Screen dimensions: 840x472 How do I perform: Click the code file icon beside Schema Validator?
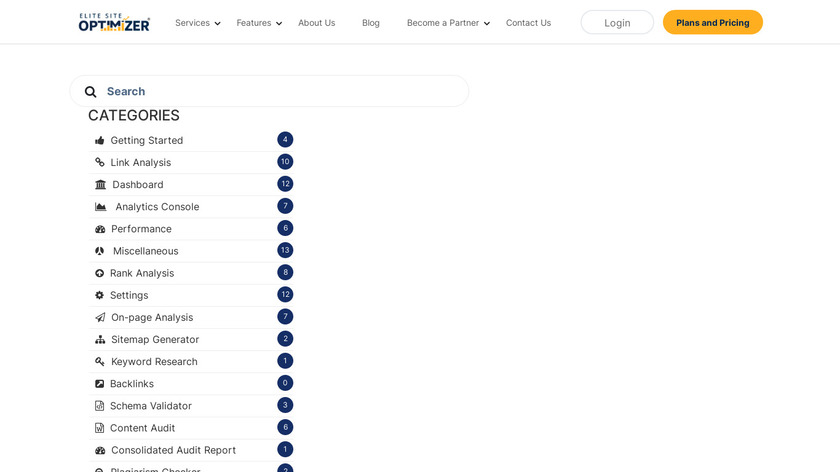[100, 406]
